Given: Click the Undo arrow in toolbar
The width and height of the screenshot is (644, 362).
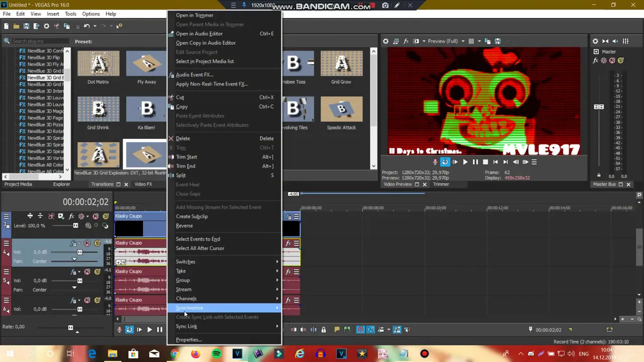Looking at the screenshot, I should [x=87, y=26].
